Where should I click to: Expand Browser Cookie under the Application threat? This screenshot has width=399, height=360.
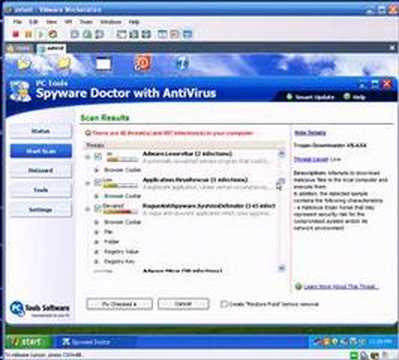click(x=97, y=196)
